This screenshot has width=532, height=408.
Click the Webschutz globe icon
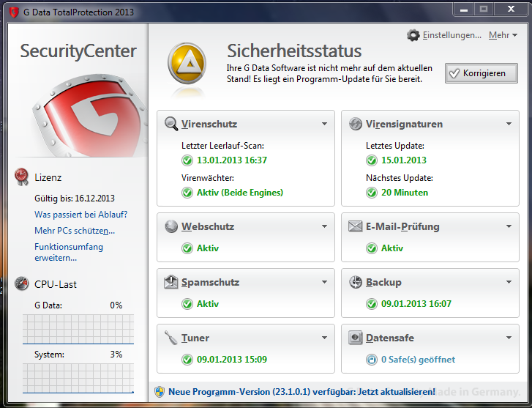coord(171,226)
